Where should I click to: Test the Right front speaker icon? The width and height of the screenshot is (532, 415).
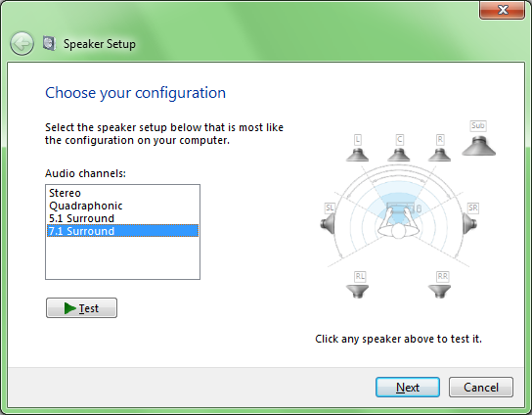click(x=439, y=155)
